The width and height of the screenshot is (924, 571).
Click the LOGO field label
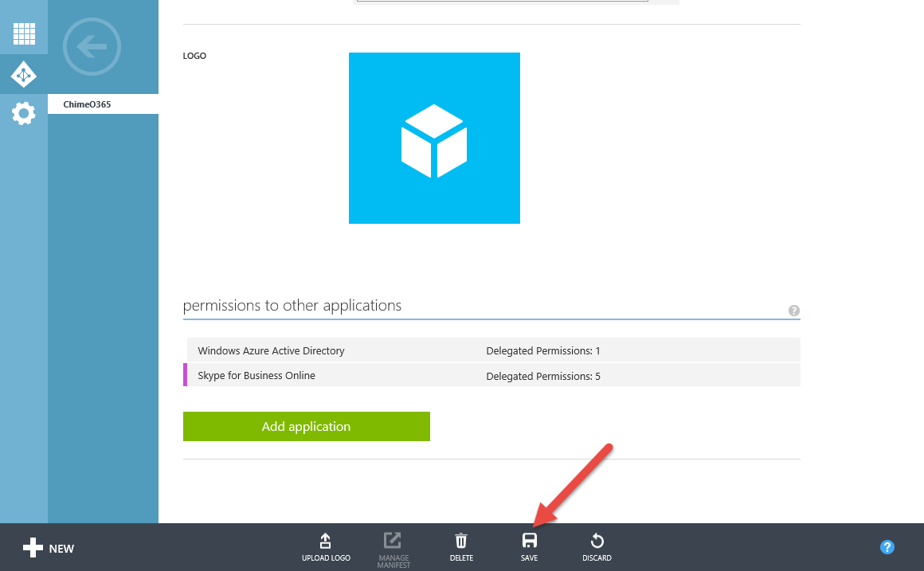(x=194, y=56)
